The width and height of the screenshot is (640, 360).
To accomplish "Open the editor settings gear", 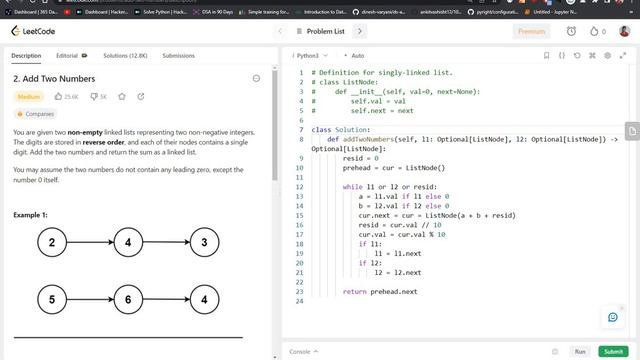I will 607,56.
